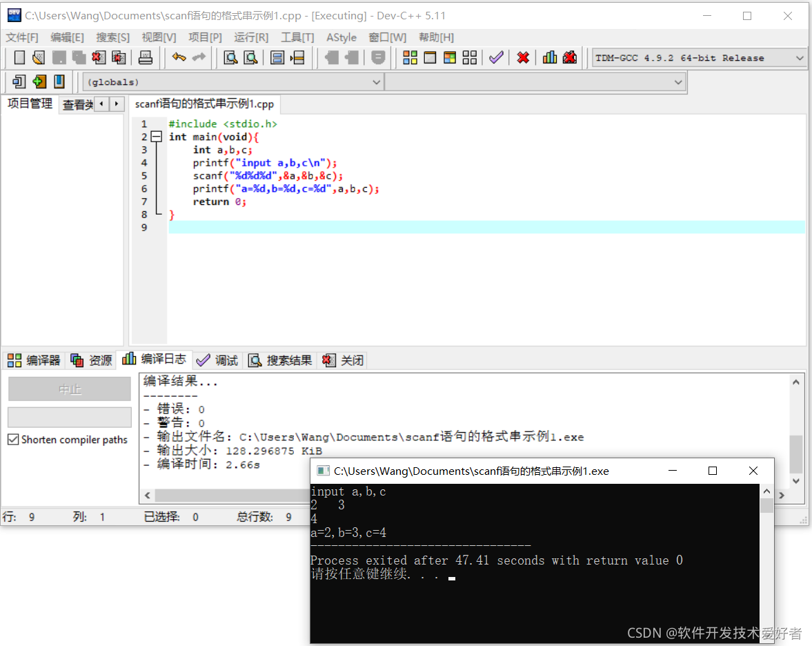Open the empty member function dropdown

[x=678, y=82]
